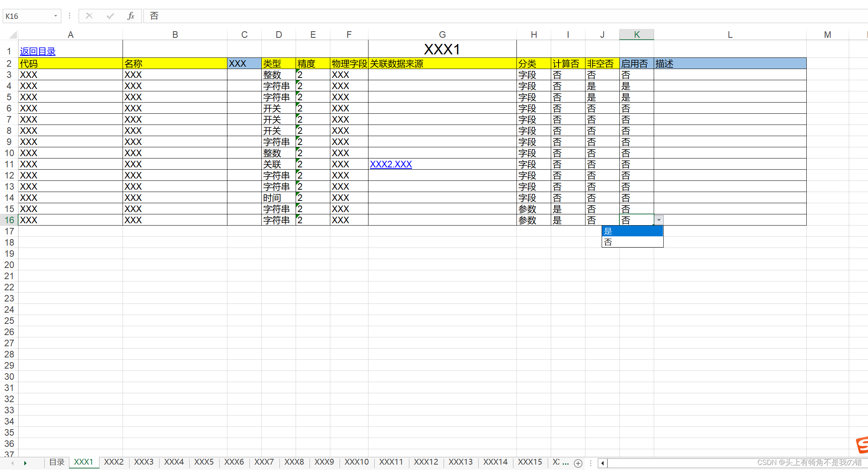Click the 代码 header cell

(x=71, y=63)
